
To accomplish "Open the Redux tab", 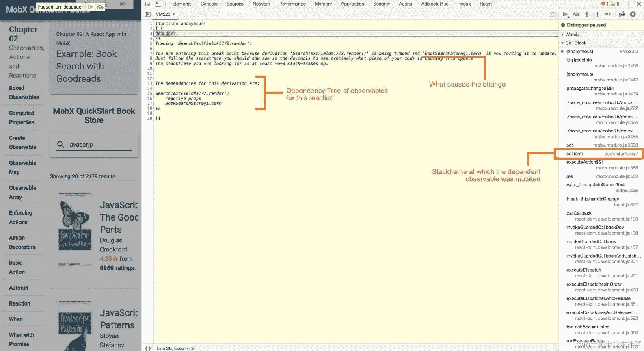I will click(464, 4).
